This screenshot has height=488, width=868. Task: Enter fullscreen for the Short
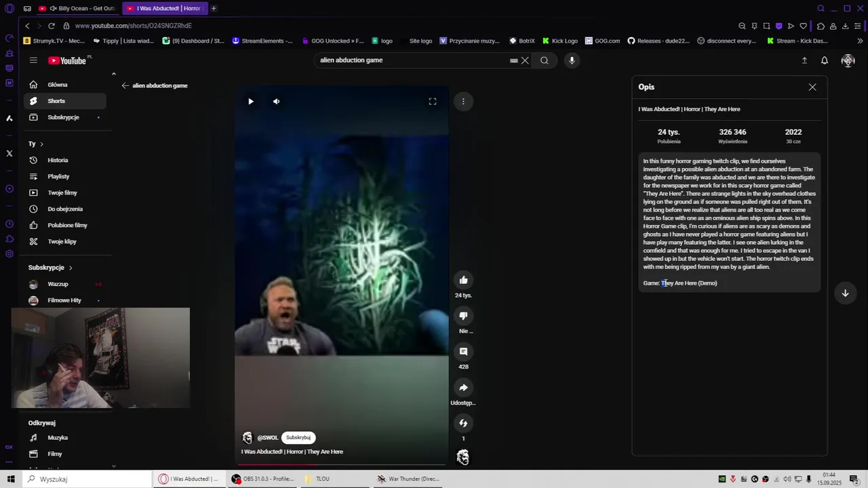pos(433,102)
